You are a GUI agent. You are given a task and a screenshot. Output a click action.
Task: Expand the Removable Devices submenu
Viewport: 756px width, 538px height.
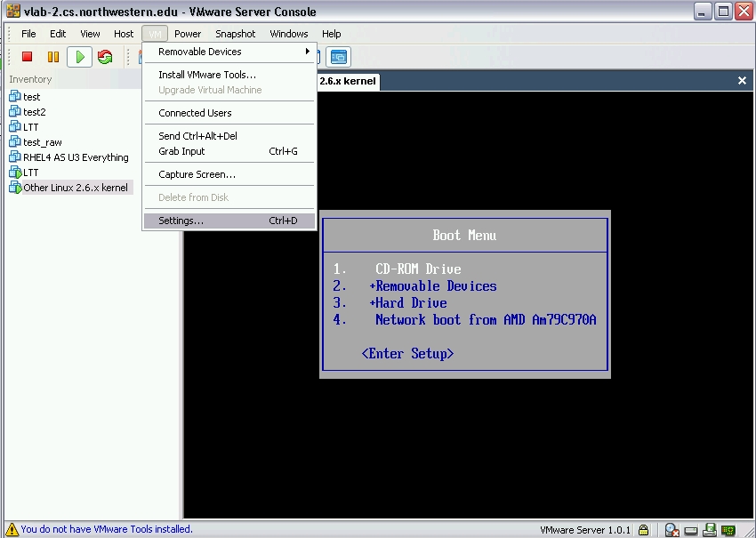tap(229, 52)
